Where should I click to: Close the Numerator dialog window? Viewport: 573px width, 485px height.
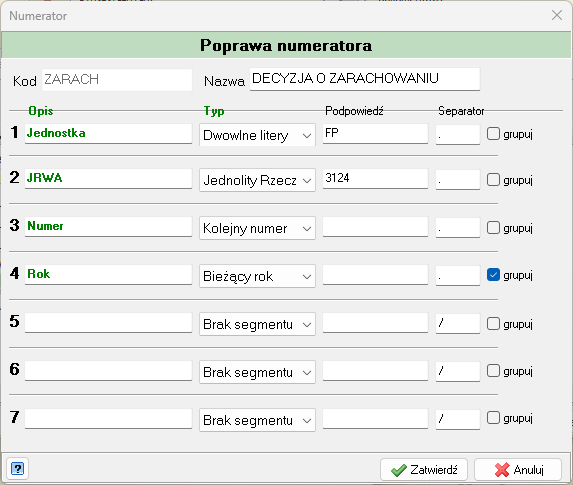point(557,15)
